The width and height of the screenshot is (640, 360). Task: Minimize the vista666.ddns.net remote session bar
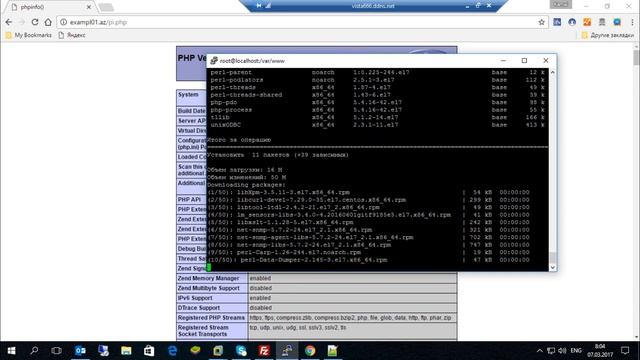point(467,6)
